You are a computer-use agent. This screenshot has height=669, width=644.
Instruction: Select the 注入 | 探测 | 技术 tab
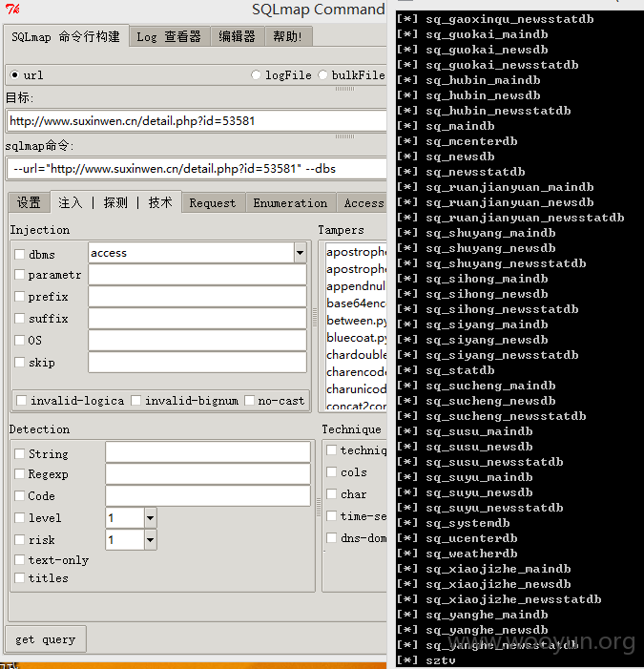pyautogui.click(x=115, y=202)
